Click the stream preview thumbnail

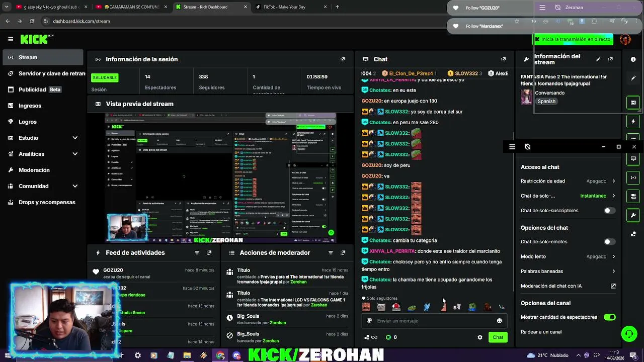[220, 178]
